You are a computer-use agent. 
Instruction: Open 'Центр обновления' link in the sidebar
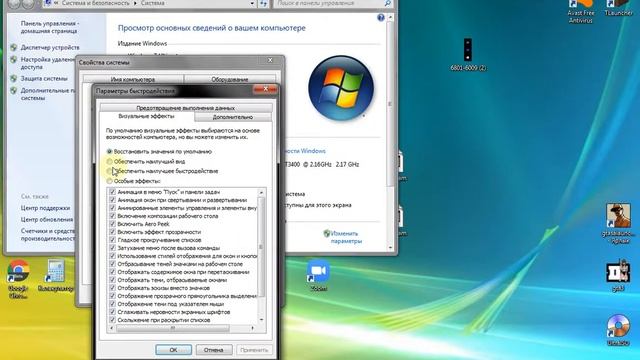pos(47,220)
